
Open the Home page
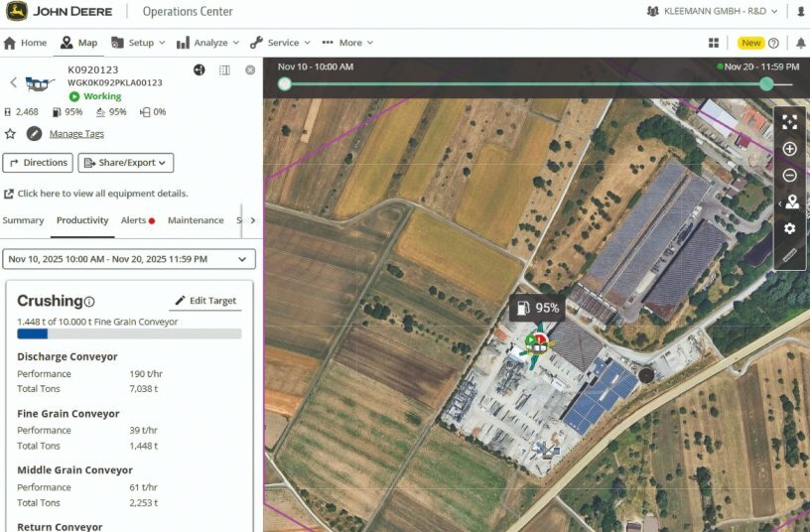pyautogui.click(x=26, y=43)
